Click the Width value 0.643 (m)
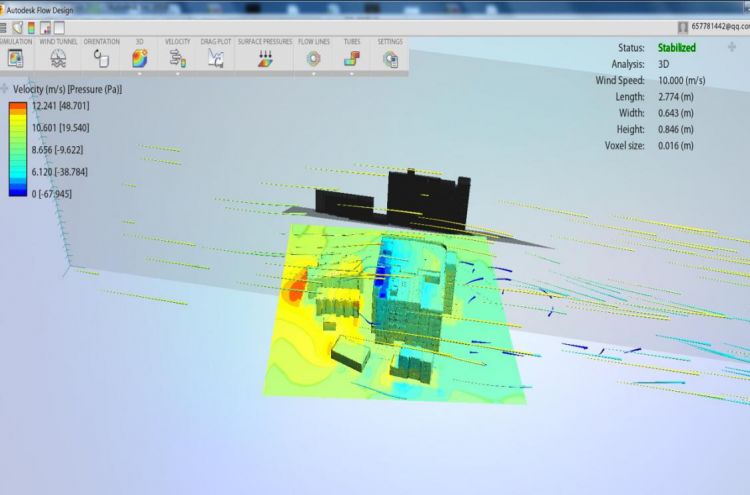 (676, 113)
